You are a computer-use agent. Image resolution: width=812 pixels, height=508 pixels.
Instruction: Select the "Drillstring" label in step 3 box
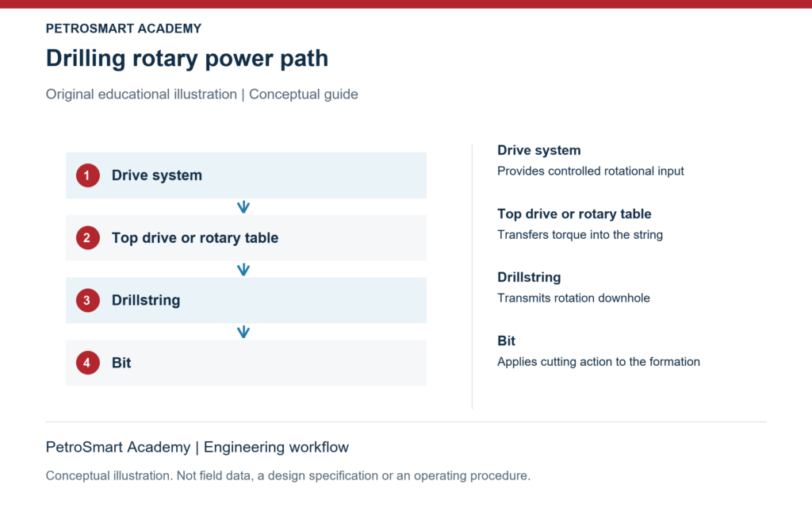pyautogui.click(x=146, y=300)
